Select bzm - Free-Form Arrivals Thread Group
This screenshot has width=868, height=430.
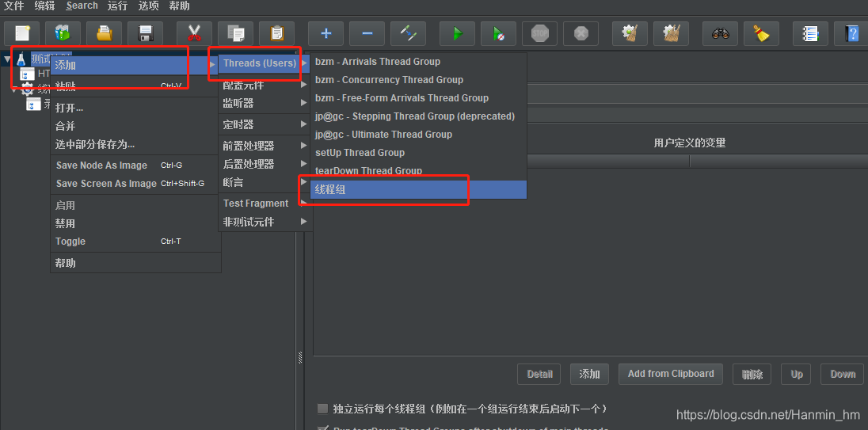click(418, 98)
